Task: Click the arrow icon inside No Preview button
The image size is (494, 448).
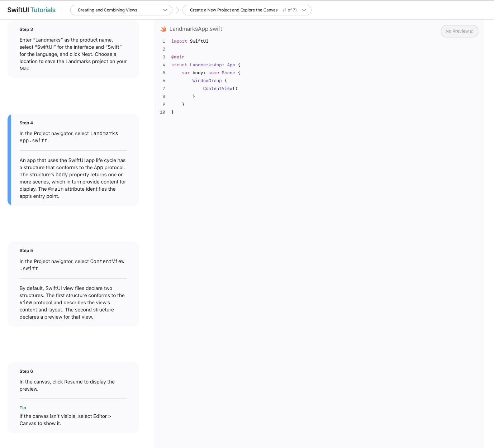Action: coord(471,31)
